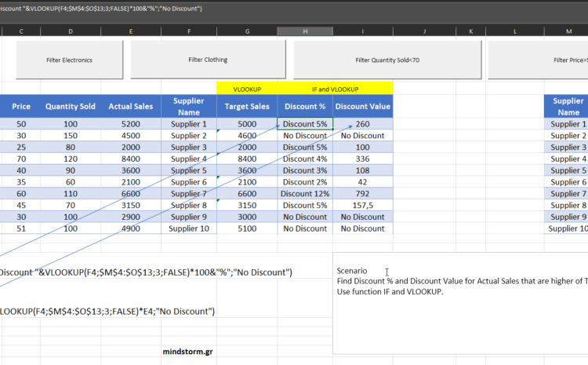
Task: Click the mindstorm.gr cell text
Action: coord(188,352)
